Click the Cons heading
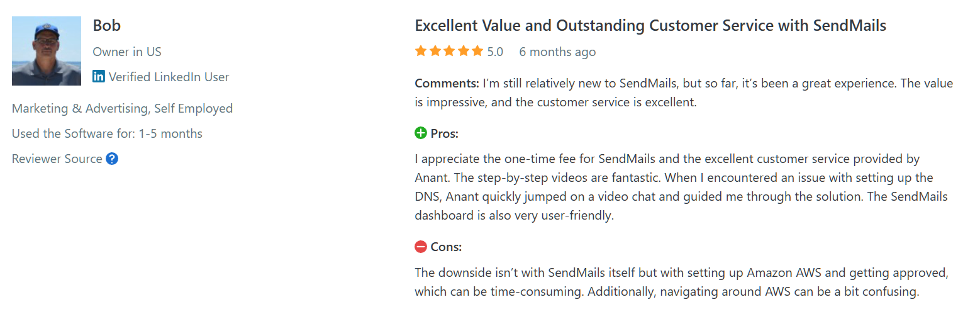Image resolution: width=980 pixels, height=319 pixels. tap(446, 247)
